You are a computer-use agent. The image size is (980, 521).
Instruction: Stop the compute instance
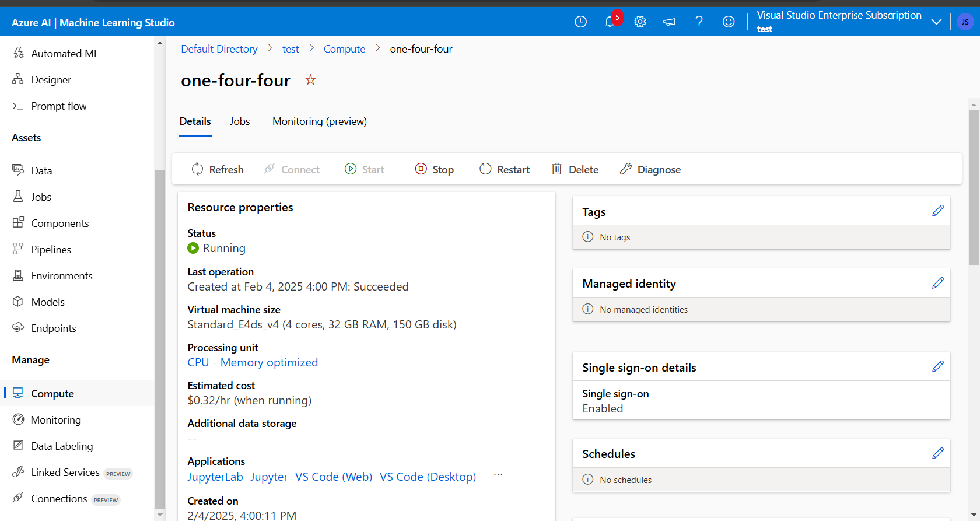435,169
